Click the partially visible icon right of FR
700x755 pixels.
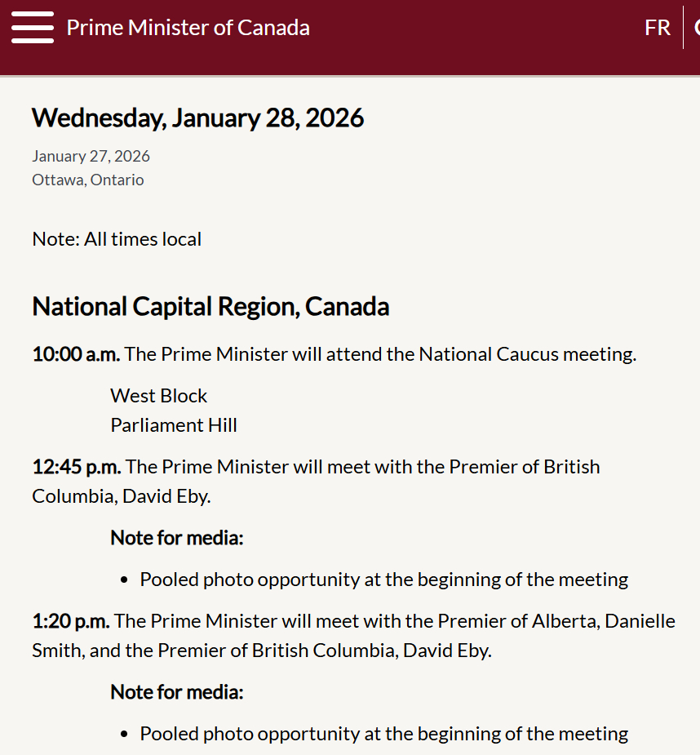[x=696, y=28]
